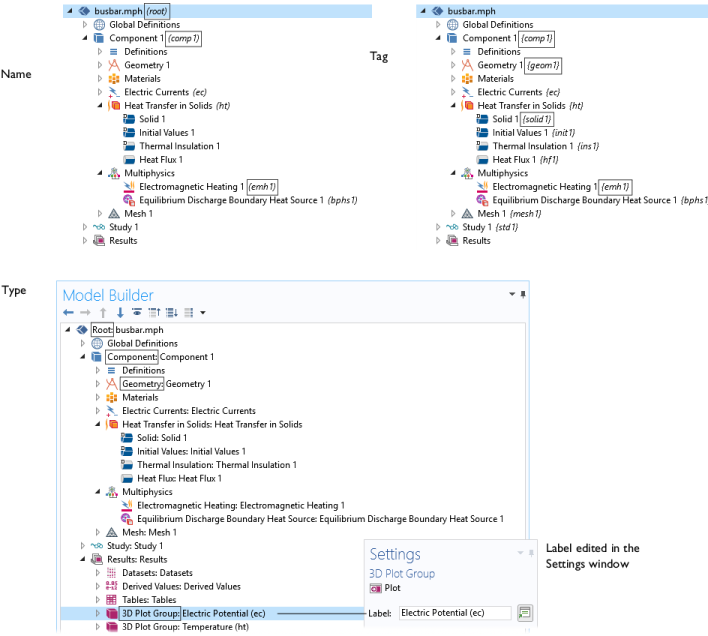Pin the Model Builder window
The height and width of the screenshot is (636, 708).
click(523, 294)
